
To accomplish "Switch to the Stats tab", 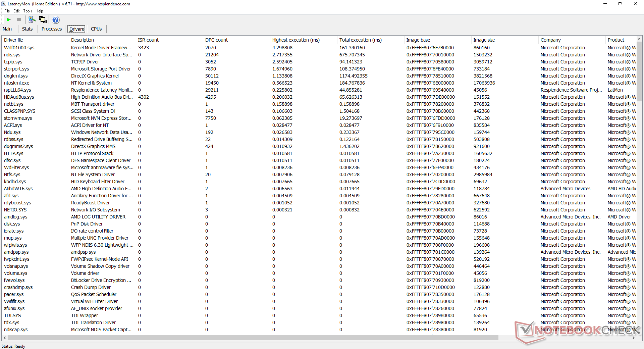I will tap(28, 29).
